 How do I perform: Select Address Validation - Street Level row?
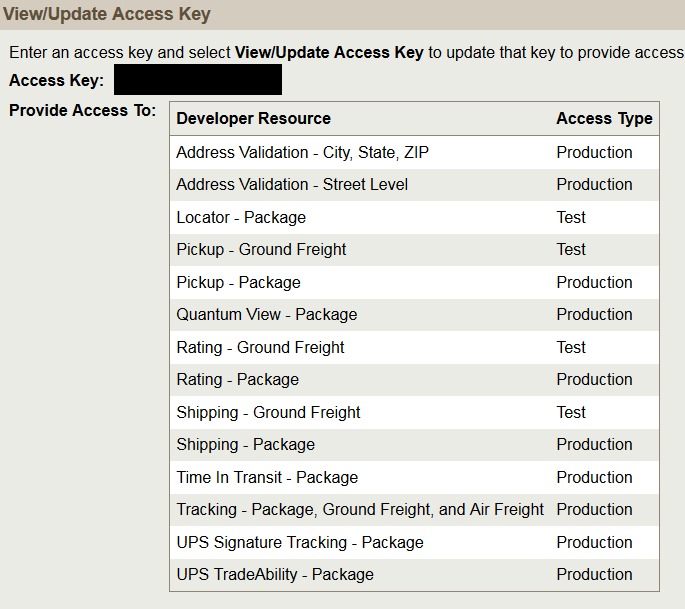point(292,184)
